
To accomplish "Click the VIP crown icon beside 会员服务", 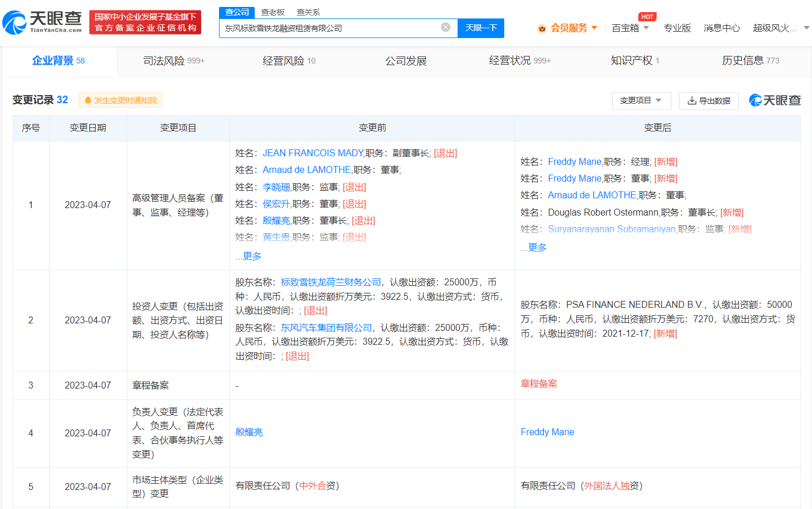I will point(542,28).
